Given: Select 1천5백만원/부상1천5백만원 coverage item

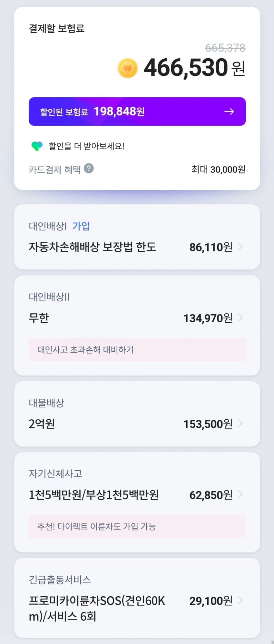Looking at the screenshot, I should tap(94, 495).
